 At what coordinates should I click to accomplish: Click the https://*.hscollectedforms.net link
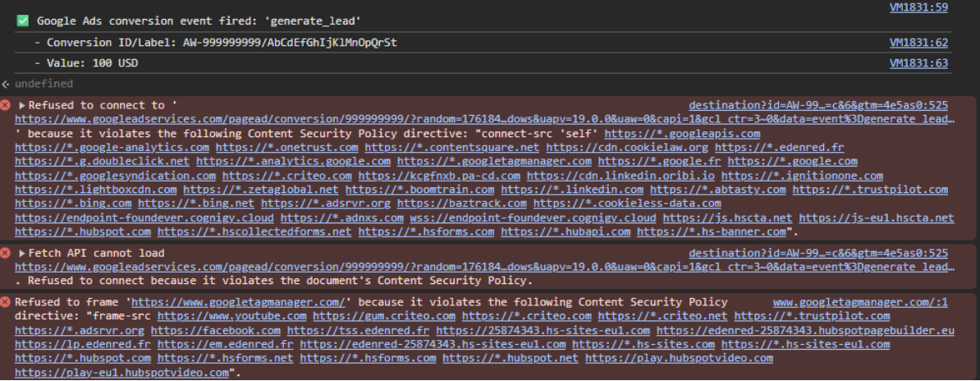(x=254, y=232)
